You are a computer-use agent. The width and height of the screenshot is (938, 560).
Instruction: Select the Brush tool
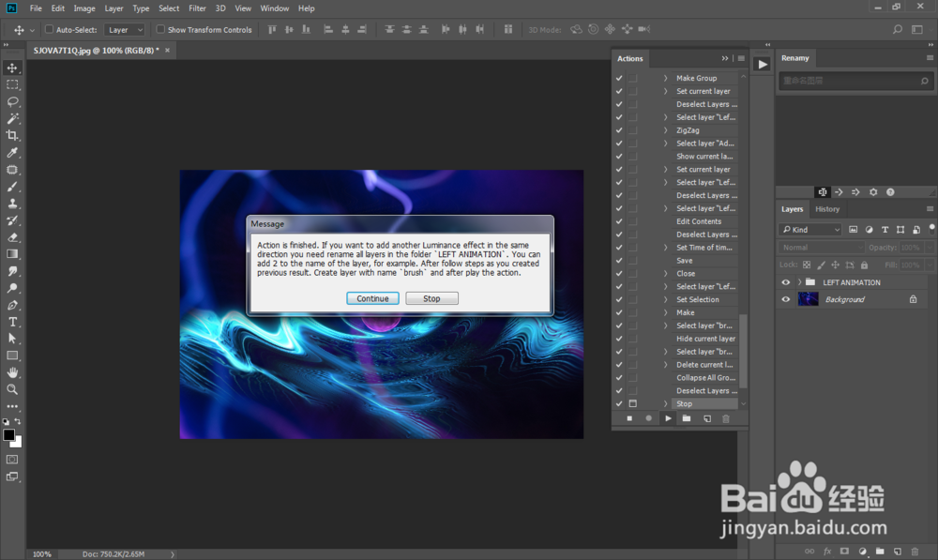[12, 187]
